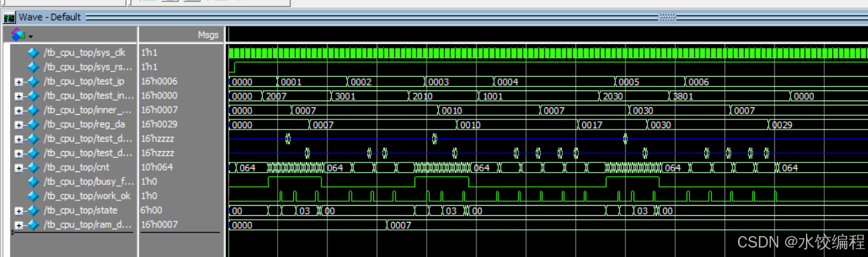This screenshot has width=868, height=257.
Task: Click the diamond icon for reg_da
Action: coord(33,125)
